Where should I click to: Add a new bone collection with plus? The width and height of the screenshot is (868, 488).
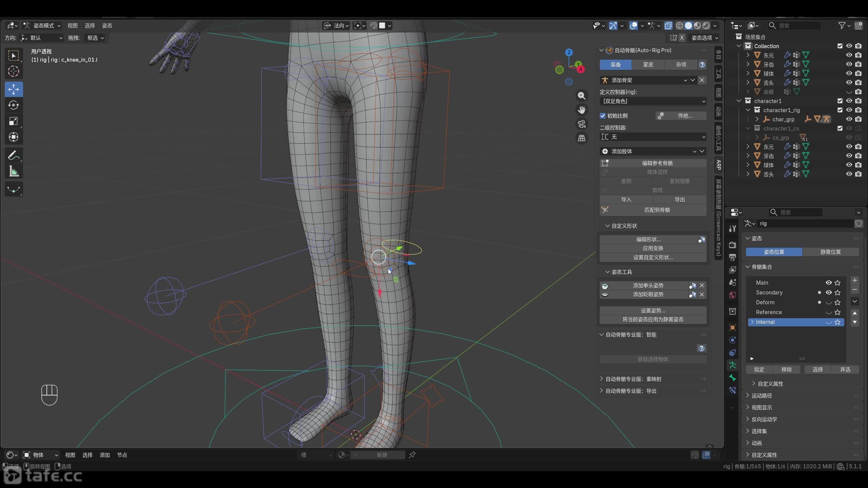[x=855, y=281]
